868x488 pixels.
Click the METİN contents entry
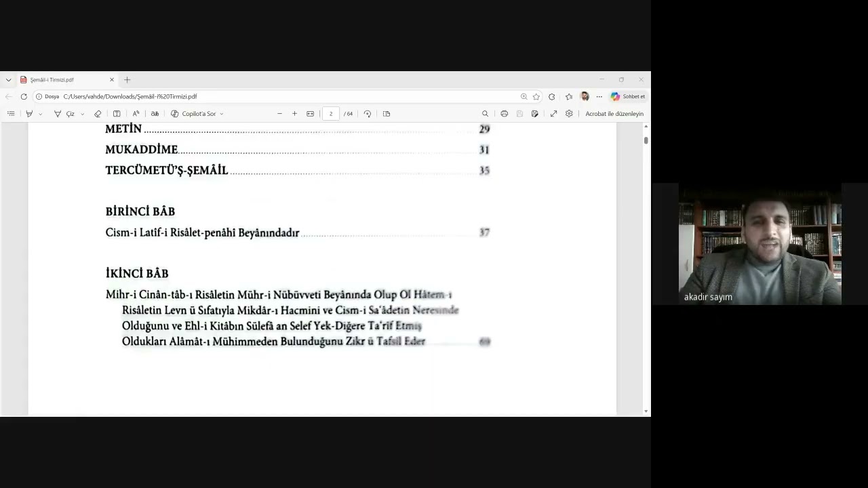[x=123, y=129]
